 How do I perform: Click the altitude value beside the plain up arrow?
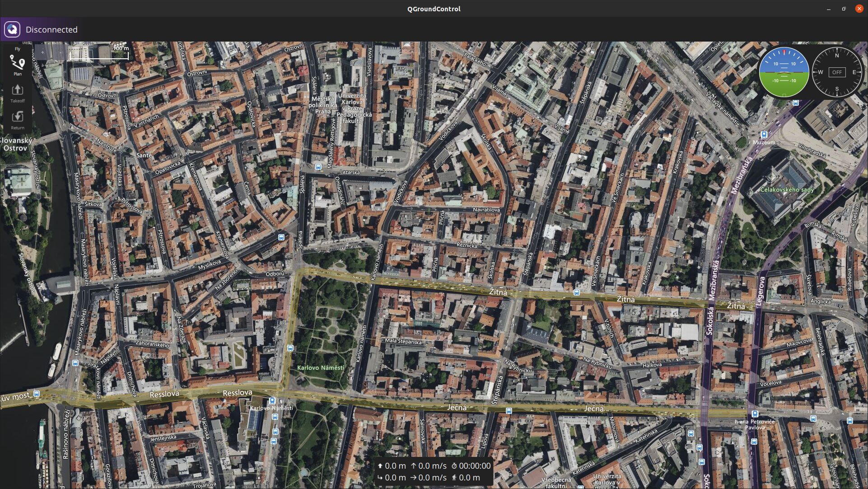click(x=395, y=466)
